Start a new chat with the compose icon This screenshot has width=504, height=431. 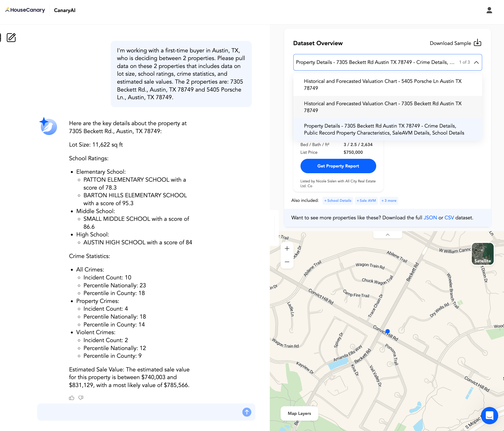click(11, 37)
